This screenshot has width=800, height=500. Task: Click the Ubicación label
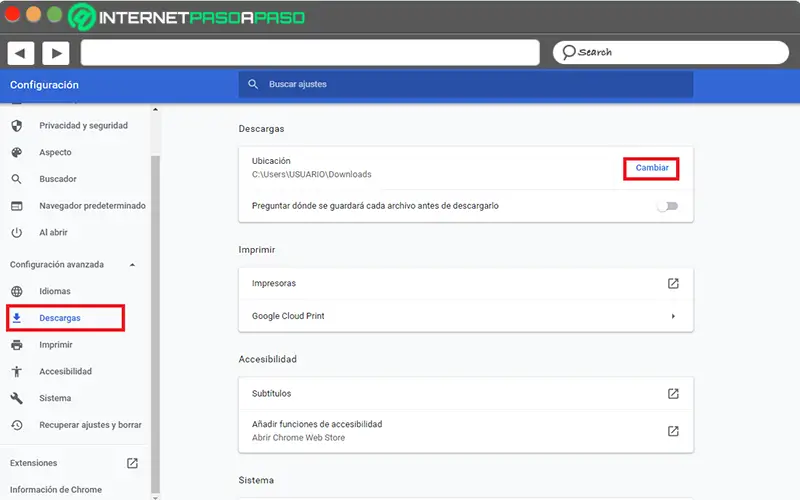[271, 161]
